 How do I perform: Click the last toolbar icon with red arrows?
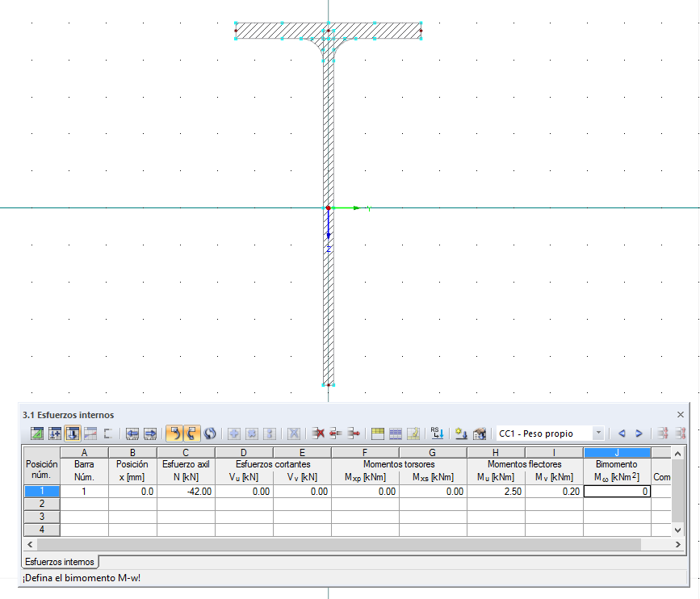681,434
